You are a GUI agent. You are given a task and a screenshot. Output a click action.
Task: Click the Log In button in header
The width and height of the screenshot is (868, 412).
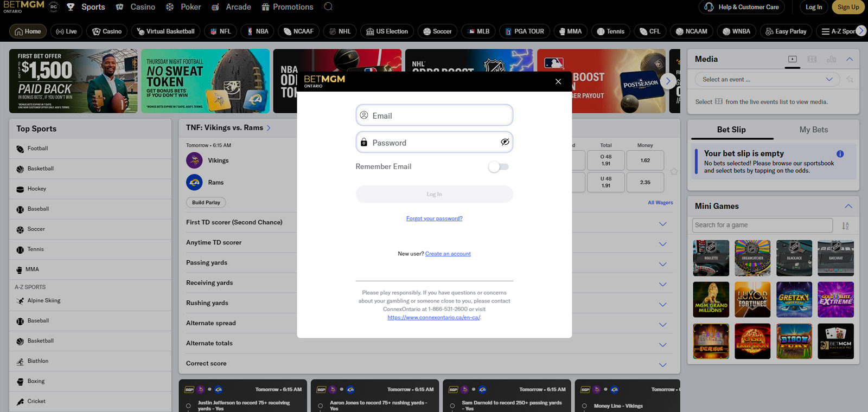tap(814, 7)
